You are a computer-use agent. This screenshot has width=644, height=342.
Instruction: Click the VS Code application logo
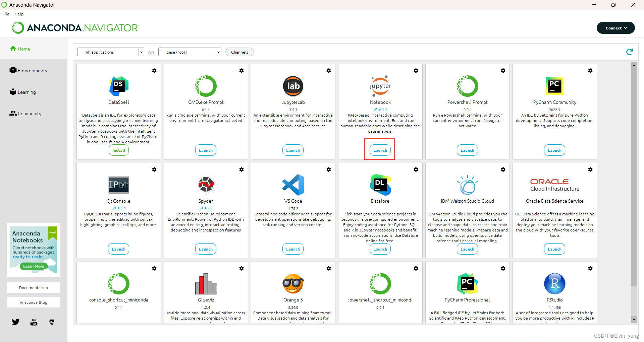point(293,185)
